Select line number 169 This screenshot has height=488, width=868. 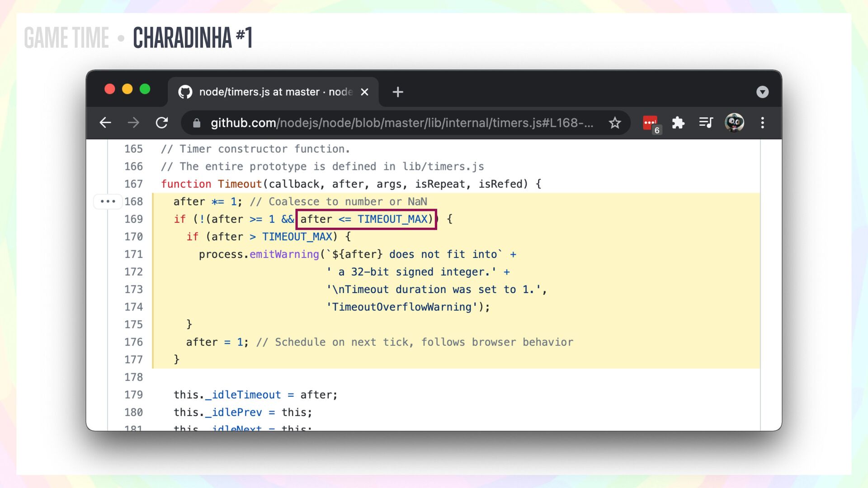pyautogui.click(x=133, y=219)
